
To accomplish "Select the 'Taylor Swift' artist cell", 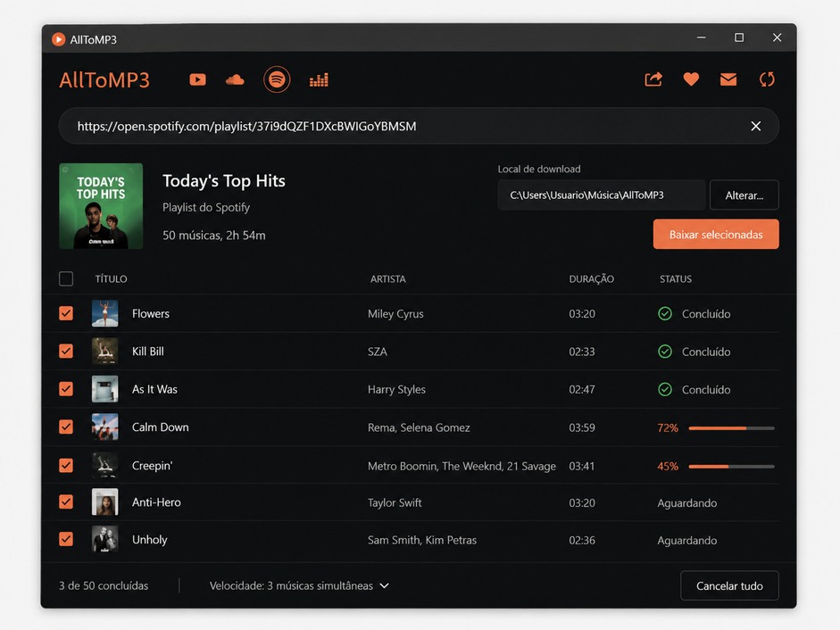I will pos(395,502).
